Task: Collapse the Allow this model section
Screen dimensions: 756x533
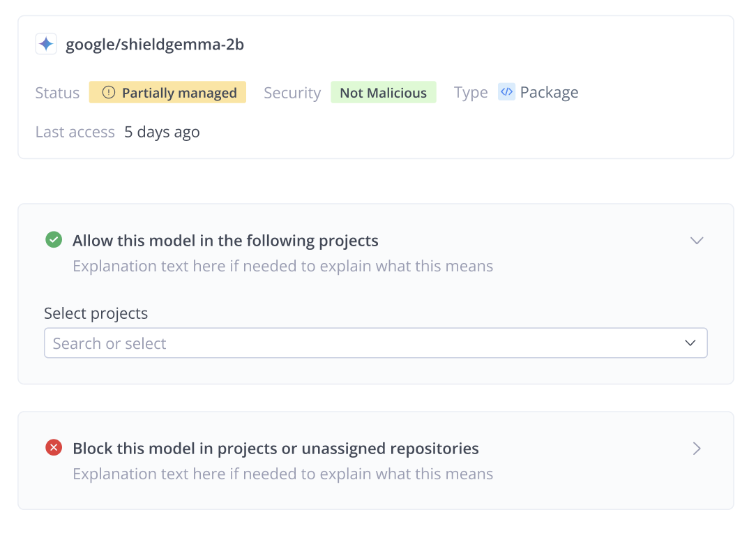Action: tap(697, 240)
